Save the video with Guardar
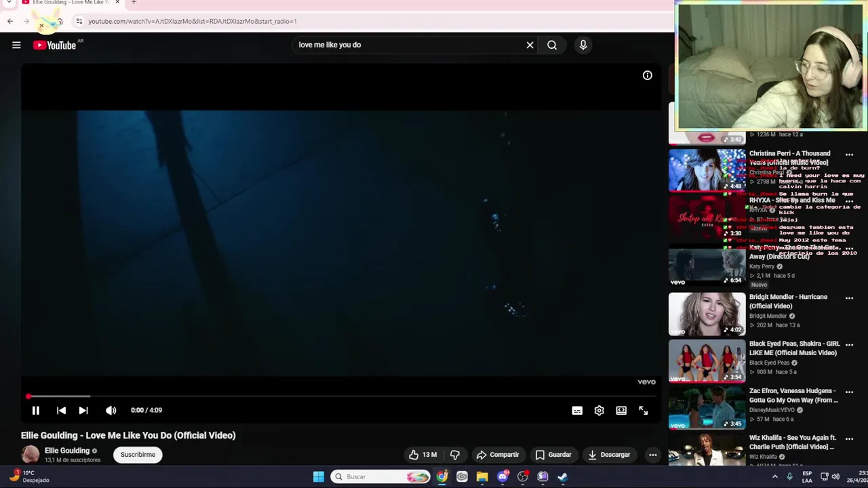Screen dimensions: 868x488 click(x=553, y=455)
